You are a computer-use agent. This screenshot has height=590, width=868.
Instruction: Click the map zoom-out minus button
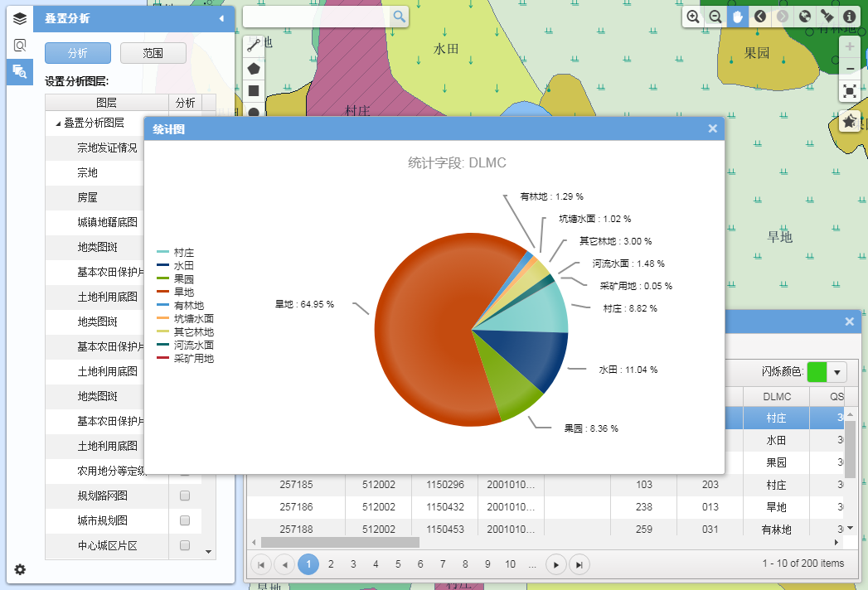pyautogui.click(x=850, y=69)
